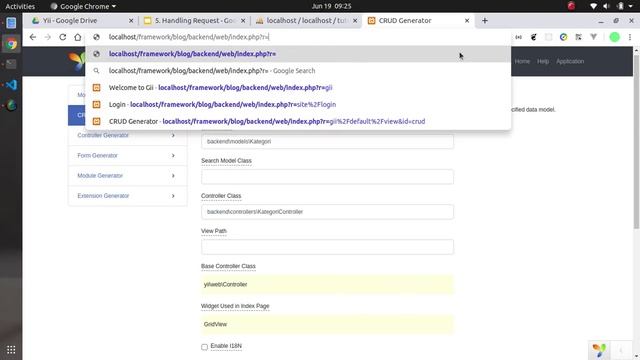The width and height of the screenshot is (640, 360).
Task: Expand the Module Generator arrow
Action: (173, 176)
